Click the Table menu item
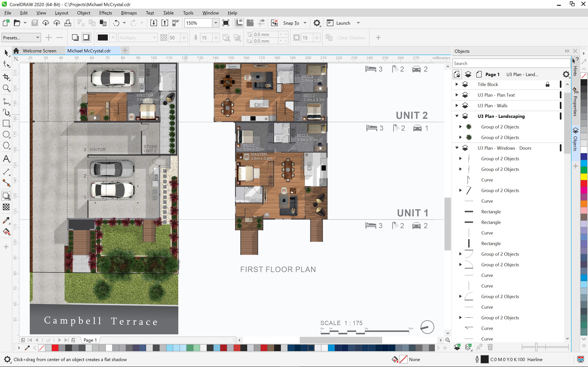The image size is (588, 367). coord(168,13)
